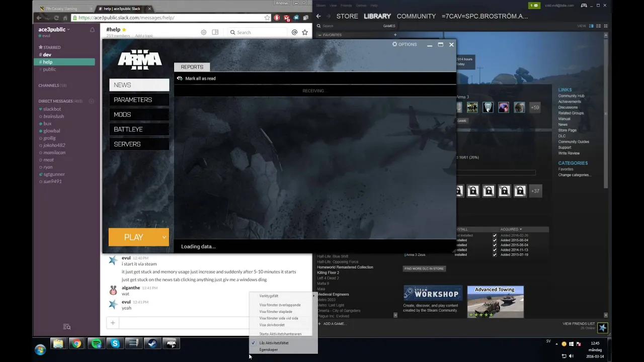Open PARAMETERS in Arma launcher
This screenshot has height=362, width=644.
[x=139, y=100]
